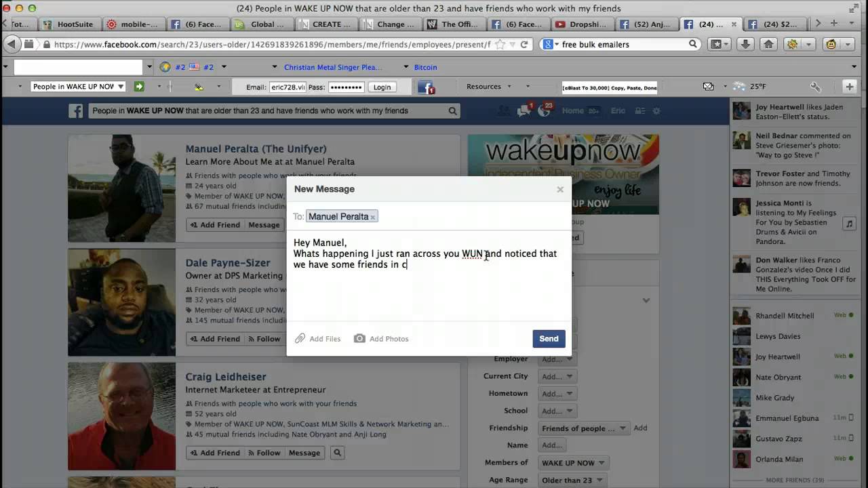Collapse the filter panel chevron

click(646, 300)
